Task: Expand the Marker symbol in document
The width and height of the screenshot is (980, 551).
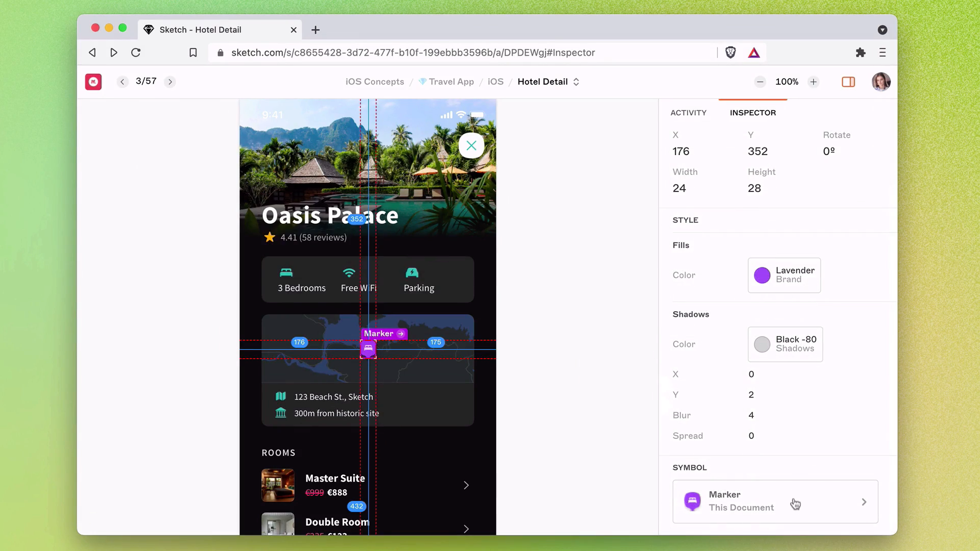Action: pyautogui.click(x=864, y=500)
